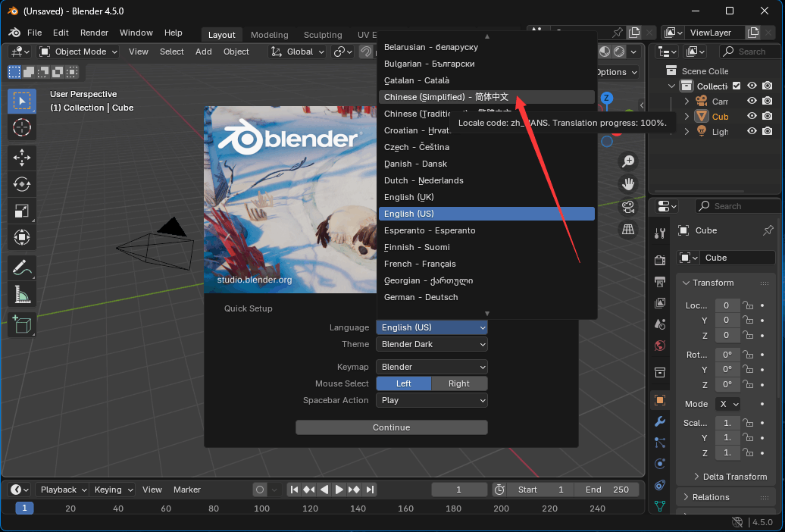Select the Add Cube tool
785x532 pixels.
21,324
